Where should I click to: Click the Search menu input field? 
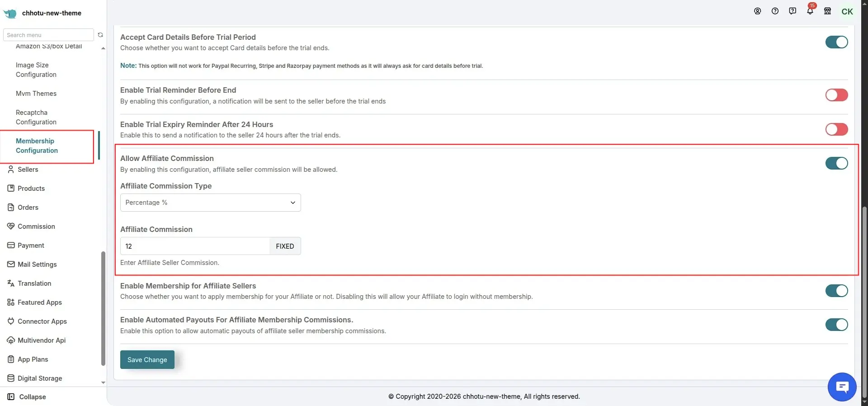coord(48,35)
